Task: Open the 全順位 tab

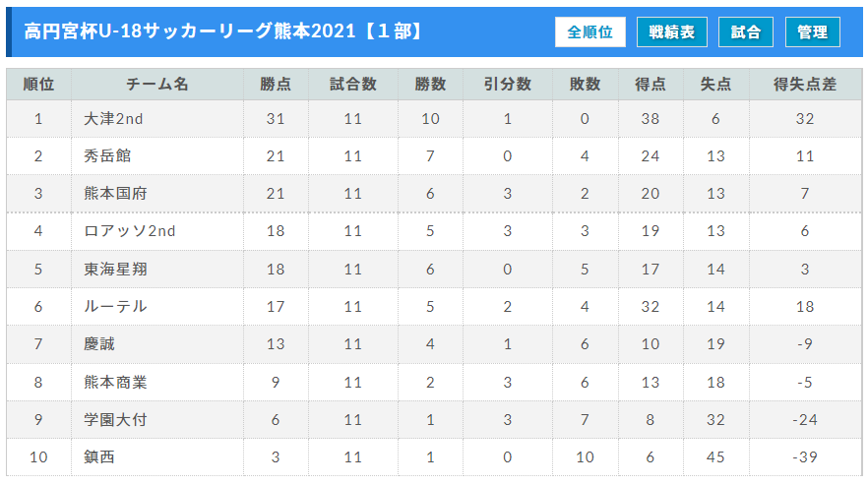Action: 590,32
